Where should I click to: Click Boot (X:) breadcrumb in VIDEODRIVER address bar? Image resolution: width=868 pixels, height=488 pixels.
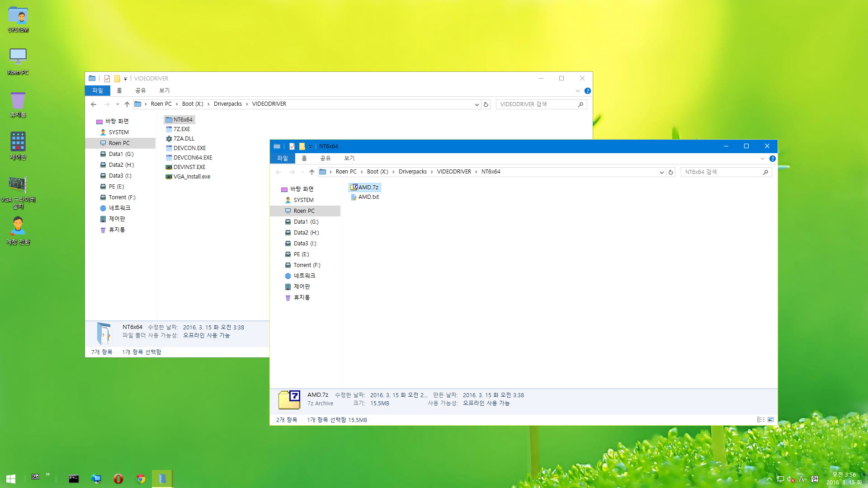pos(193,104)
